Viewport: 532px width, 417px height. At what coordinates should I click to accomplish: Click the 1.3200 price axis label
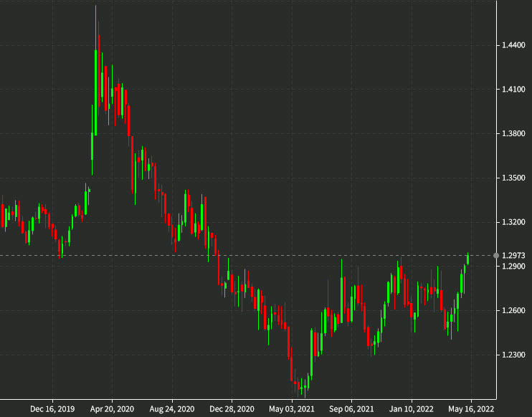coord(513,222)
